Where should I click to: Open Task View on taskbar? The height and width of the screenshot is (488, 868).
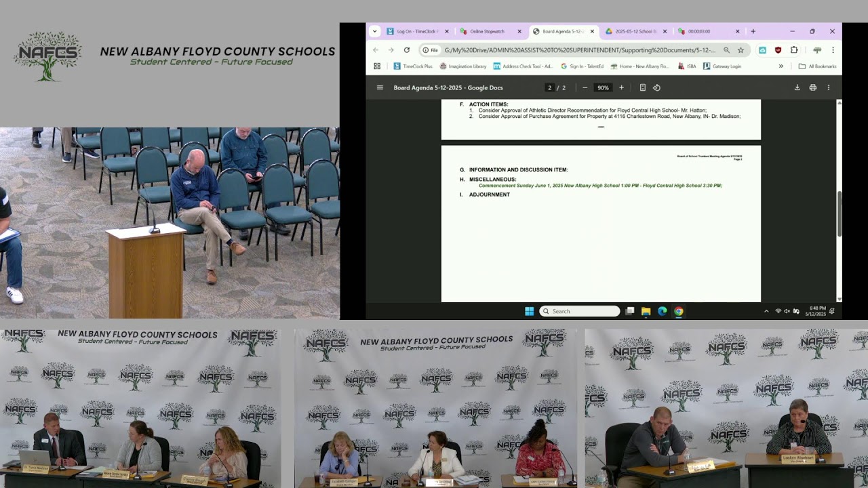tap(630, 311)
